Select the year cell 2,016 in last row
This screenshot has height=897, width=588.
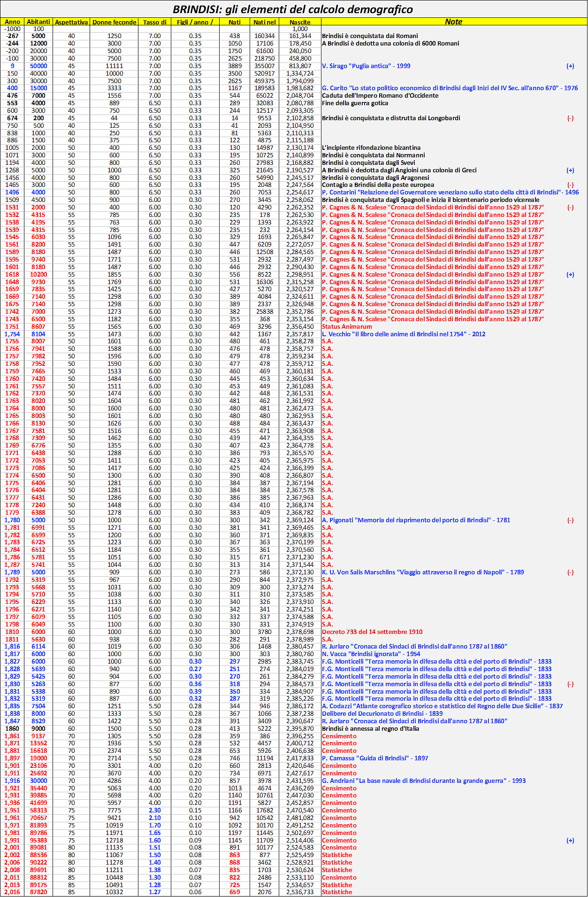point(12,892)
